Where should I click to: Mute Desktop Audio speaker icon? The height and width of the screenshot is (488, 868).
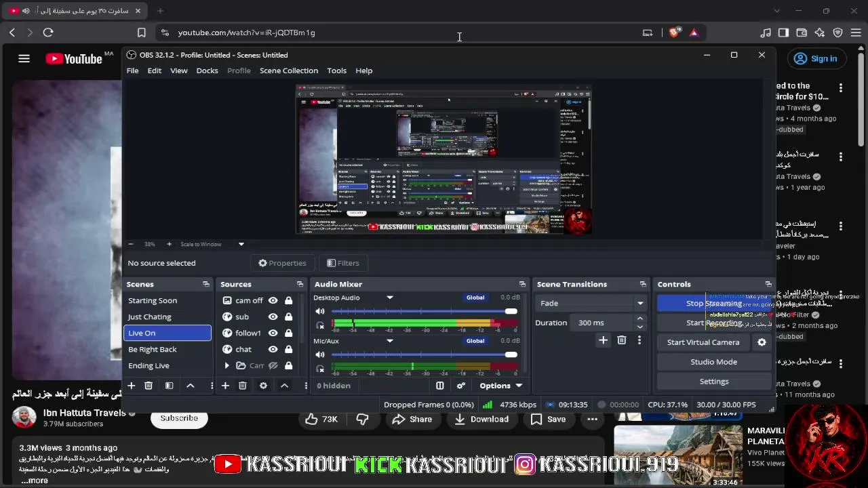(320, 312)
